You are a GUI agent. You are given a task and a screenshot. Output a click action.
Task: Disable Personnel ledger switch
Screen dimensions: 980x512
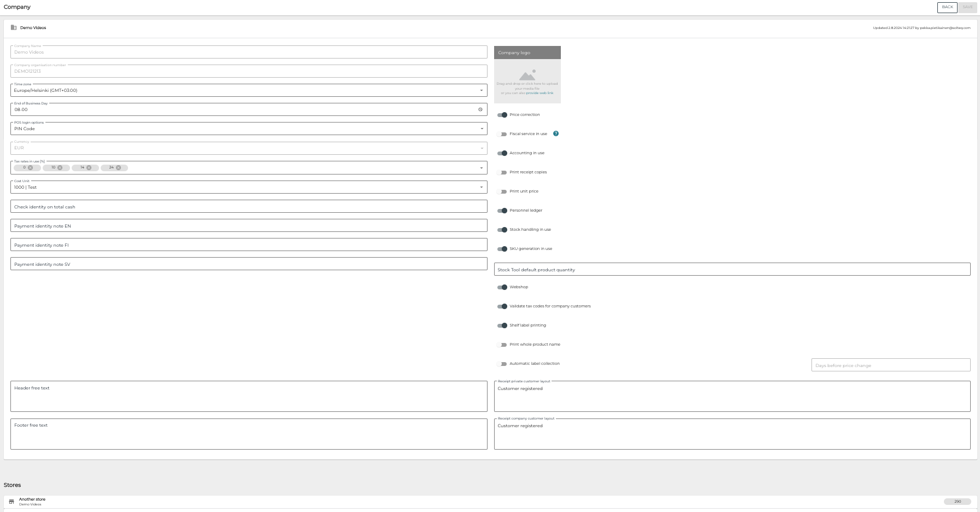pos(502,211)
